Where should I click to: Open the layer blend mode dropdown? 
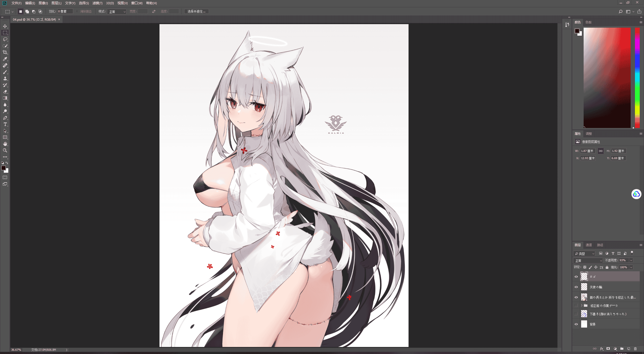click(x=588, y=260)
